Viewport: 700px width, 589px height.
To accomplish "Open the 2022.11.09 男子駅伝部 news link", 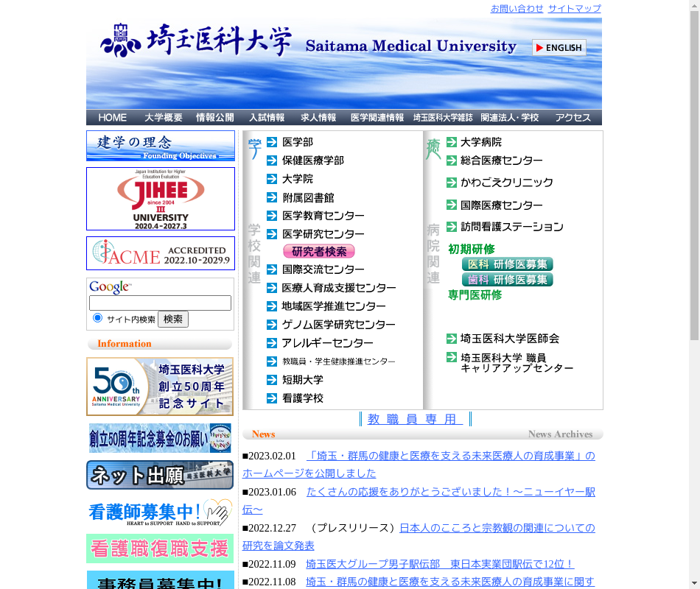I will (x=440, y=564).
